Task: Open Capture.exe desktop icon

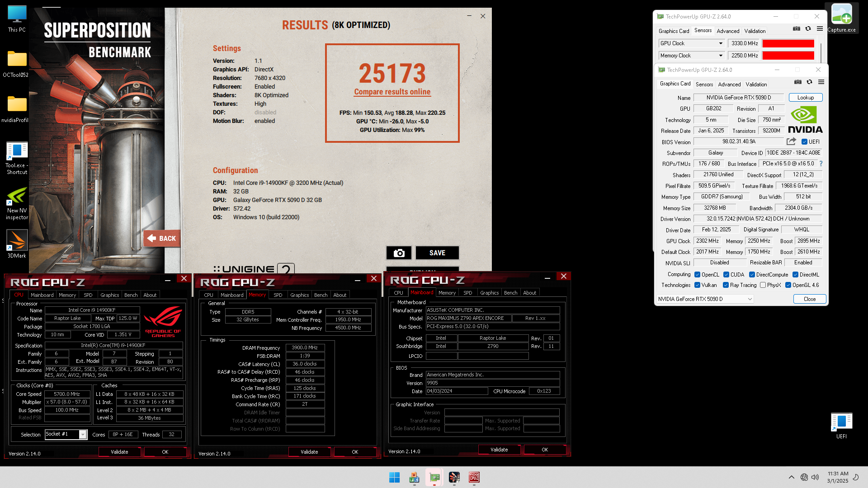Action: (841, 19)
